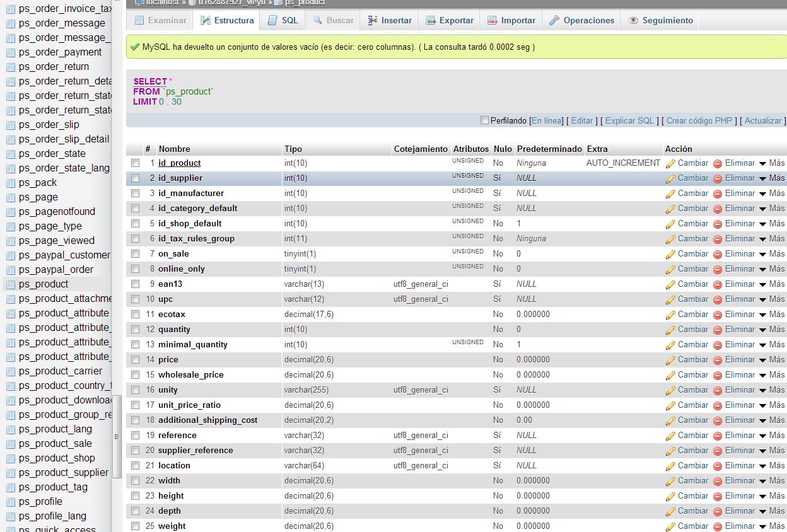Select ps_pagenotfound in the sidebar
787x532 pixels.
(x=57, y=212)
